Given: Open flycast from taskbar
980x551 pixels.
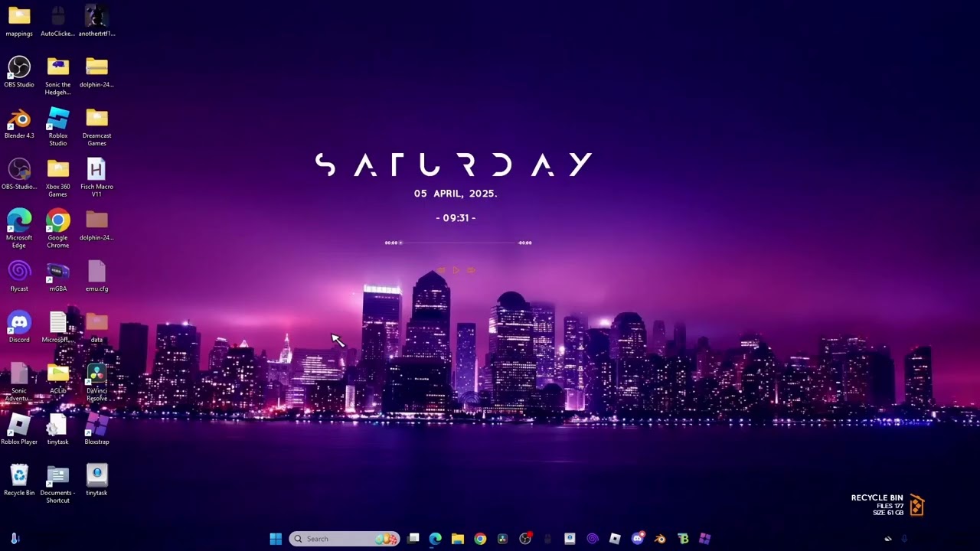Looking at the screenshot, I should (x=592, y=539).
